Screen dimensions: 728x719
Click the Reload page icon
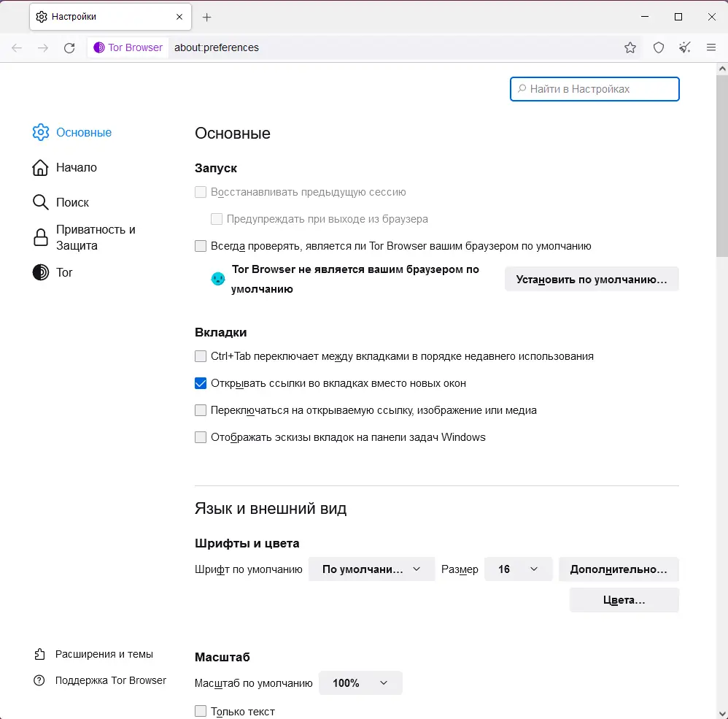69,48
